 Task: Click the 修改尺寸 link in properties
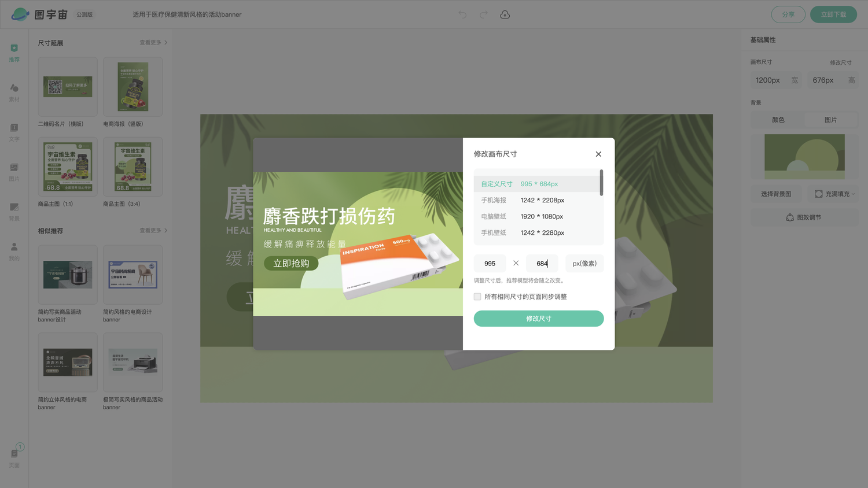pyautogui.click(x=840, y=62)
